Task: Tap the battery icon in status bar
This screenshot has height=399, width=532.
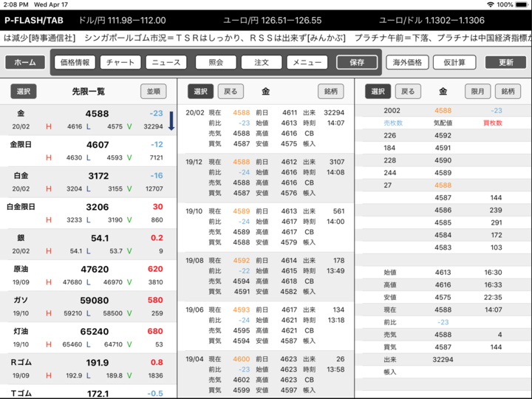Action: (521, 4)
